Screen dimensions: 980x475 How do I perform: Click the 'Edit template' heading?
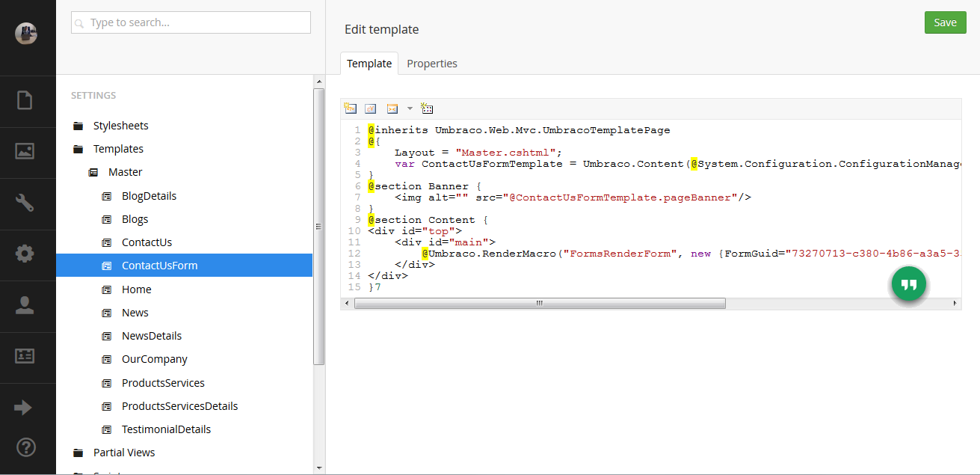[381, 30]
